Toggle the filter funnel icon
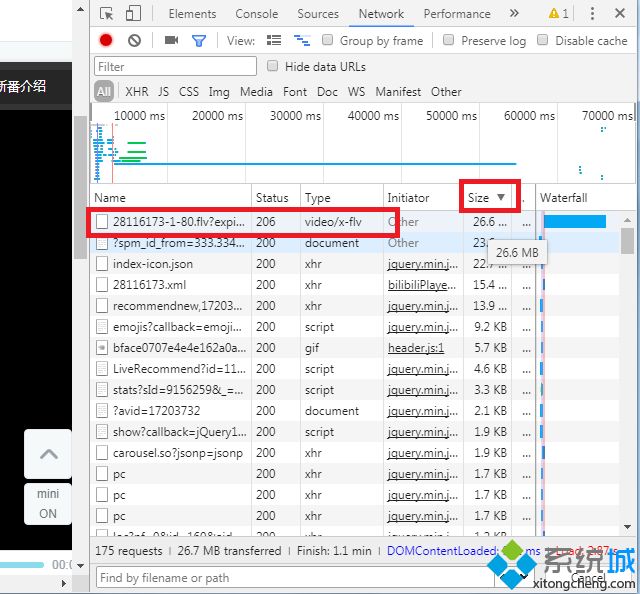 click(x=199, y=40)
